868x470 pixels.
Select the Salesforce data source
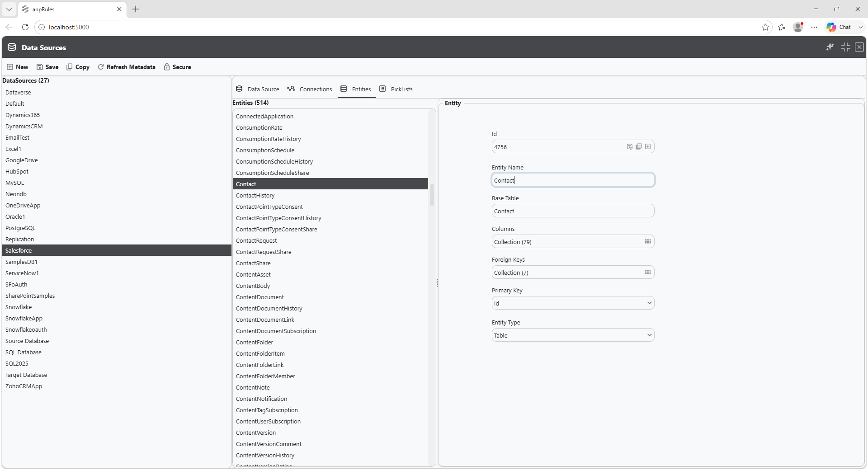click(x=117, y=250)
